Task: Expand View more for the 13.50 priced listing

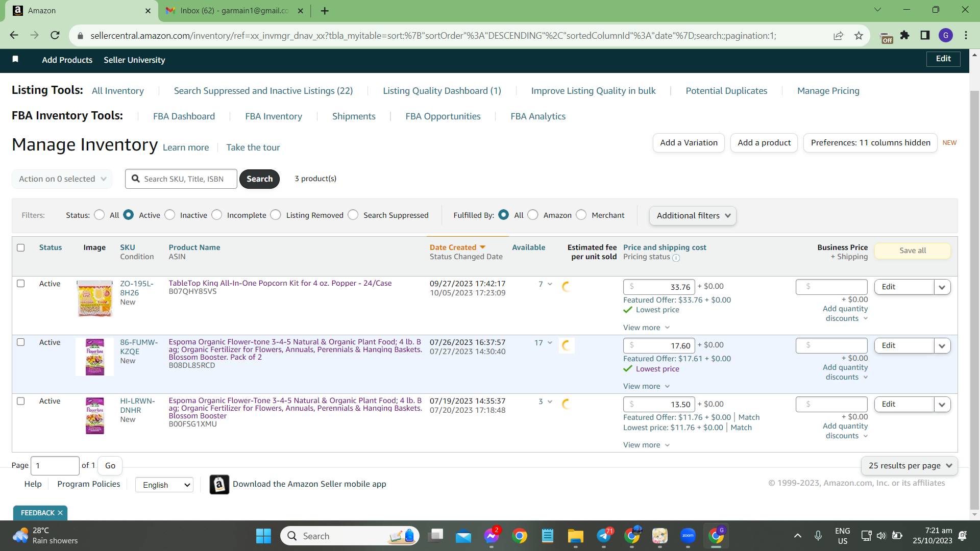Action: tap(646, 445)
